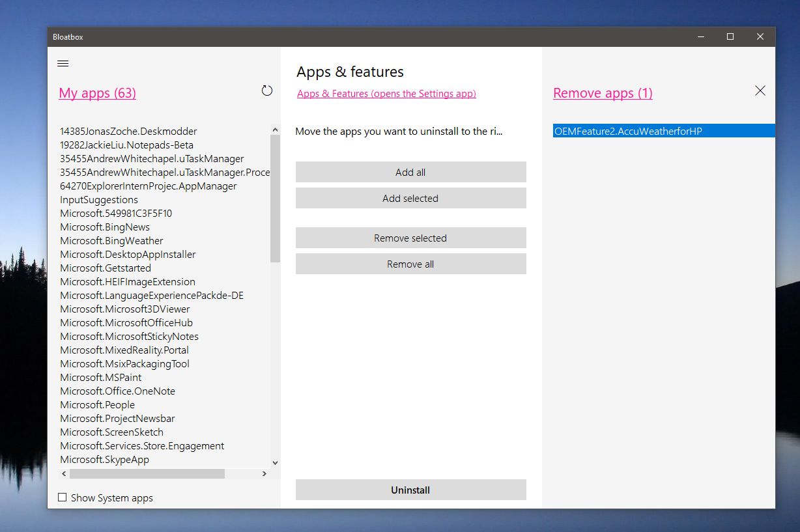This screenshot has height=532, width=800.
Task: Click the horizontal scroll right arrow
Action: coord(264,474)
